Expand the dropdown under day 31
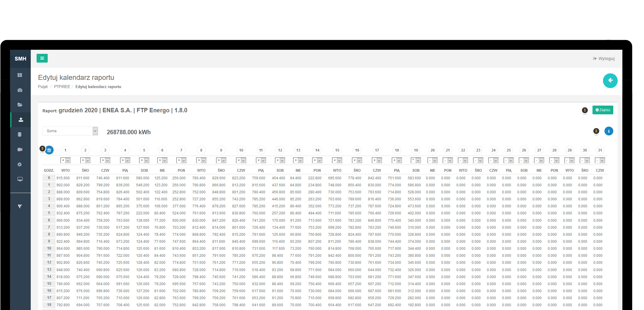The height and width of the screenshot is (310, 644). point(600,161)
